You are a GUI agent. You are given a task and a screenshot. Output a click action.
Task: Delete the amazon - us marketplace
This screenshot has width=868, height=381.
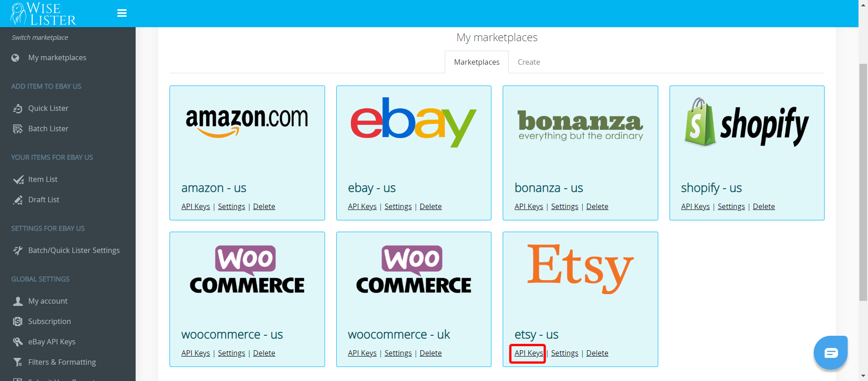[x=264, y=206]
